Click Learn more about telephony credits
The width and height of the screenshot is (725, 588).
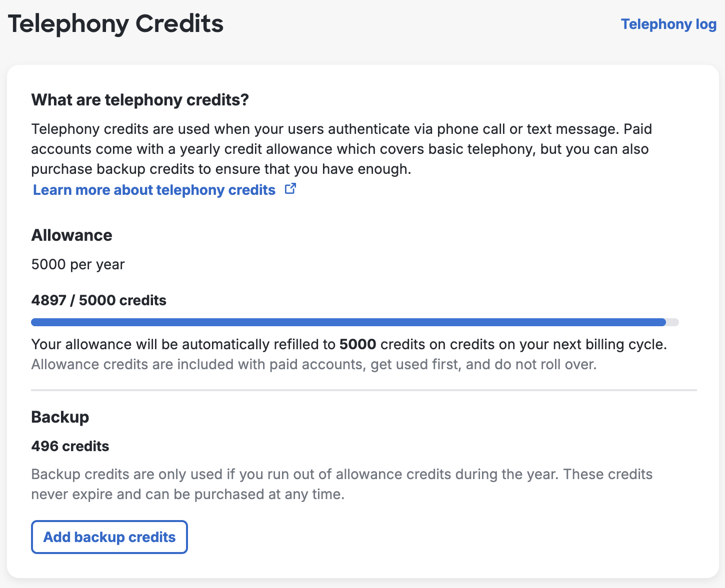tap(153, 190)
